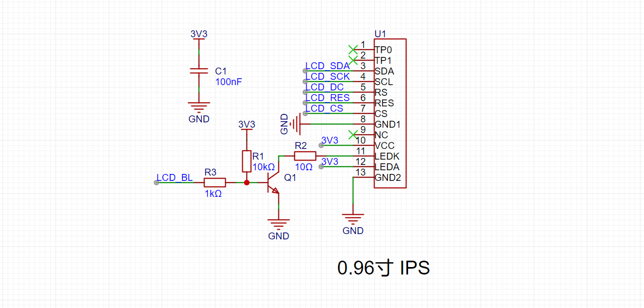Click the 1kΩ value of R3

pyautogui.click(x=213, y=194)
